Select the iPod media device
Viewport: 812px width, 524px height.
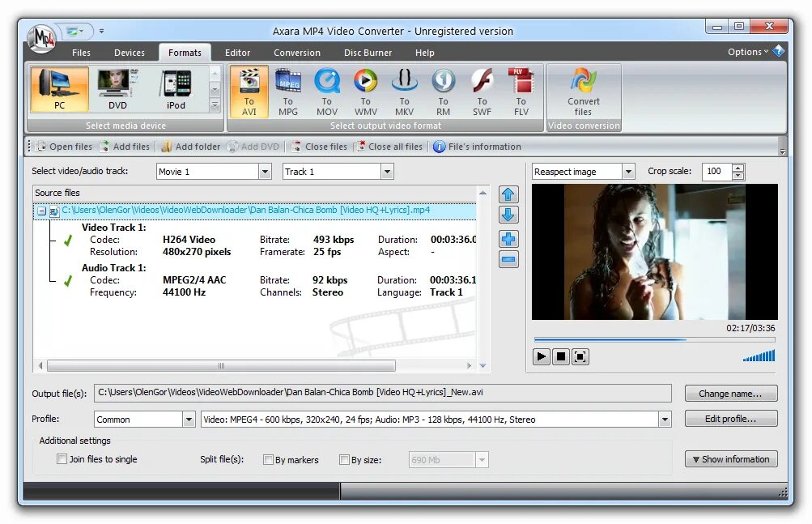(176, 90)
